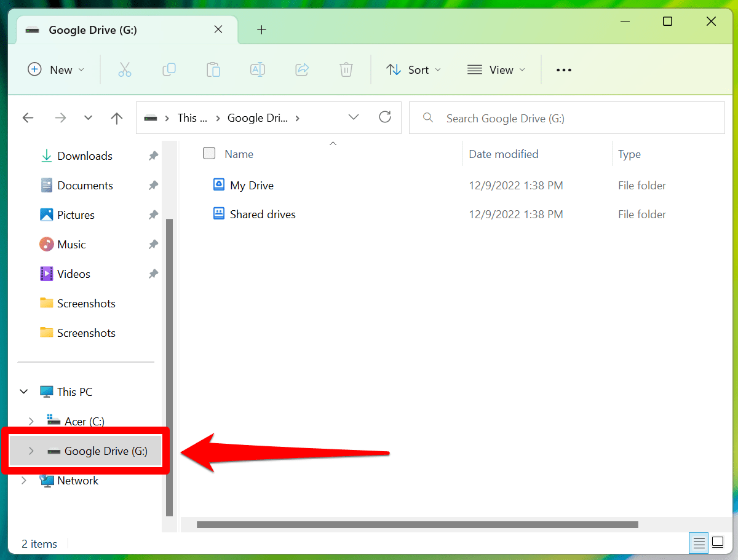The image size is (738, 560).
Task: Select the My Drive folder
Action: [252, 185]
